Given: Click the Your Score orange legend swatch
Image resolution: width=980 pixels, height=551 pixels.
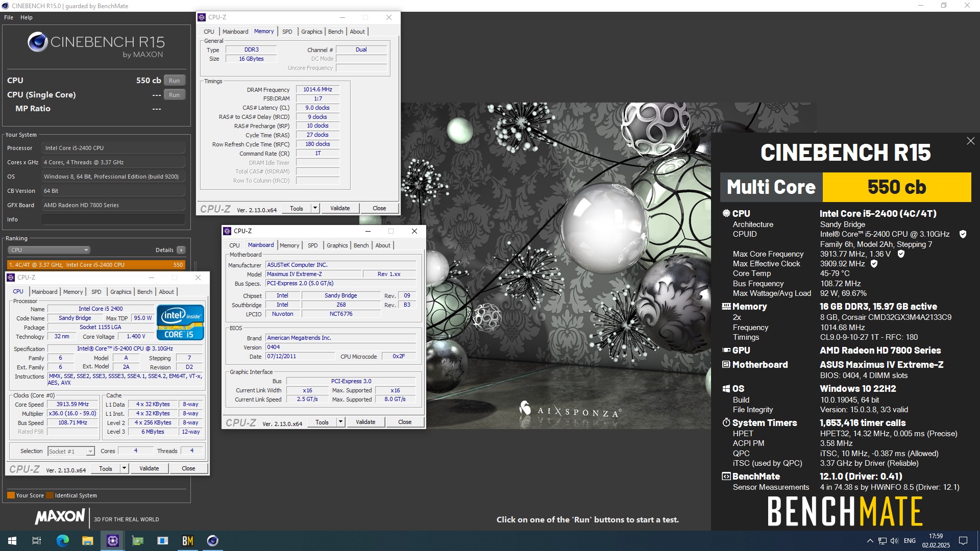Looking at the screenshot, I should pos(11,495).
